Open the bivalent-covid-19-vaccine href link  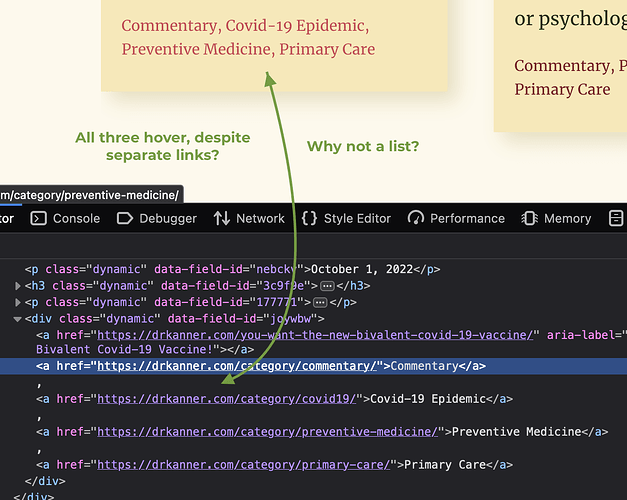(x=315, y=335)
